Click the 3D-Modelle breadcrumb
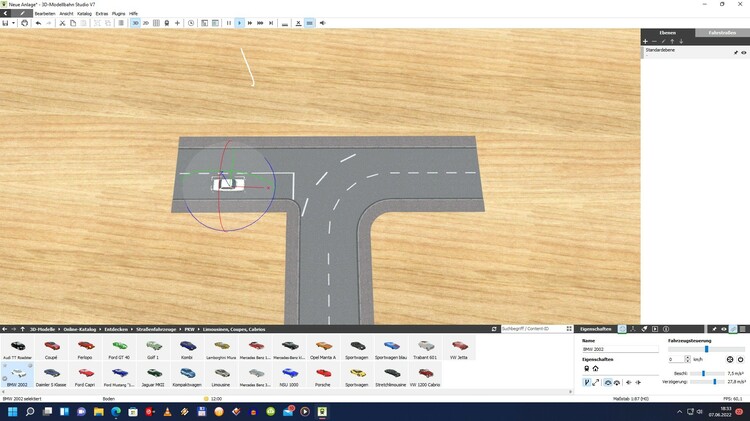Viewport: 750px width, 421px height. [x=43, y=329]
